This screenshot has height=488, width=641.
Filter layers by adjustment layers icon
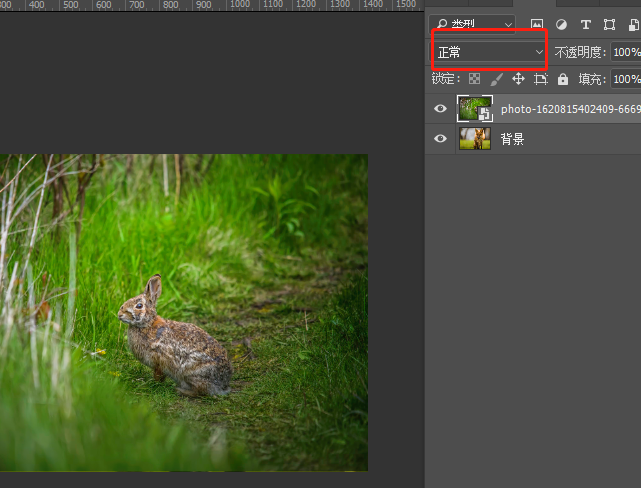[561, 25]
